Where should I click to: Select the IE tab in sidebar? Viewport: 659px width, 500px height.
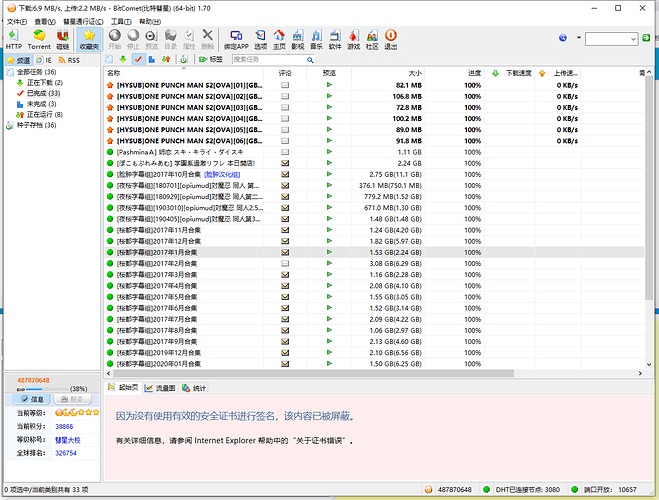(x=44, y=60)
